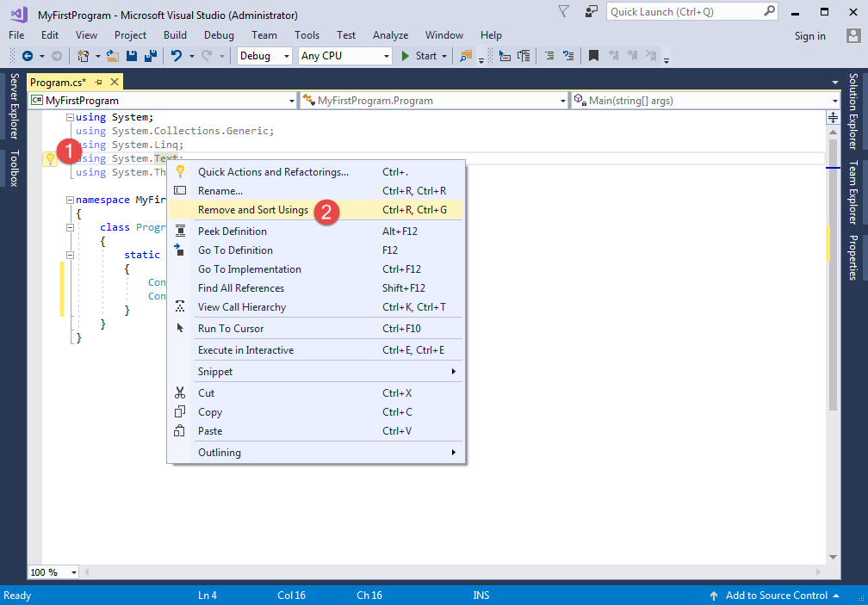This screenshot has height=605, width=868.
Task: Click the Navigate Forward arrow icon
Action: (x=57, y=56)
